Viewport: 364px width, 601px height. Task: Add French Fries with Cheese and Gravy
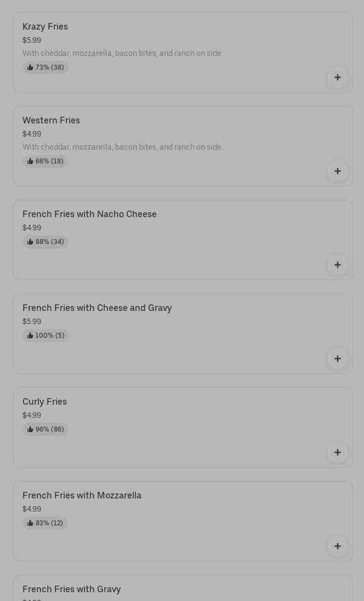point(337,359)
